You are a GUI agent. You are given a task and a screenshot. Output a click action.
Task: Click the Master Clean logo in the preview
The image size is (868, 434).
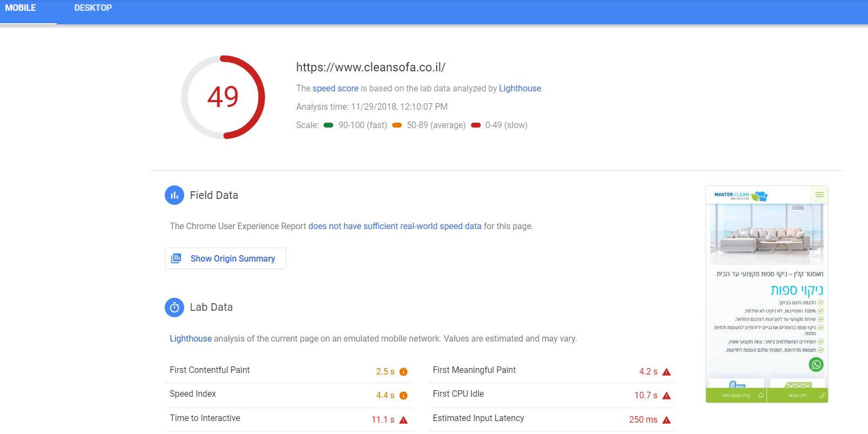pyautogui.click(x=741, y=196)
